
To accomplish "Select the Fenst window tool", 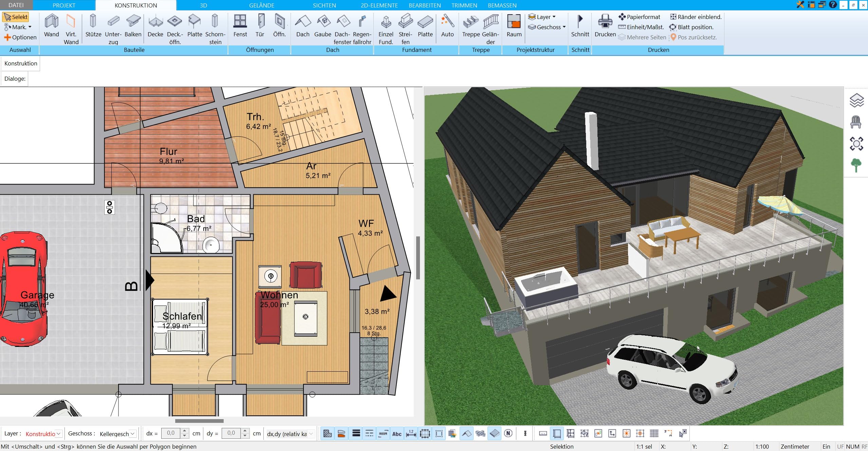I will coord(240,26).
